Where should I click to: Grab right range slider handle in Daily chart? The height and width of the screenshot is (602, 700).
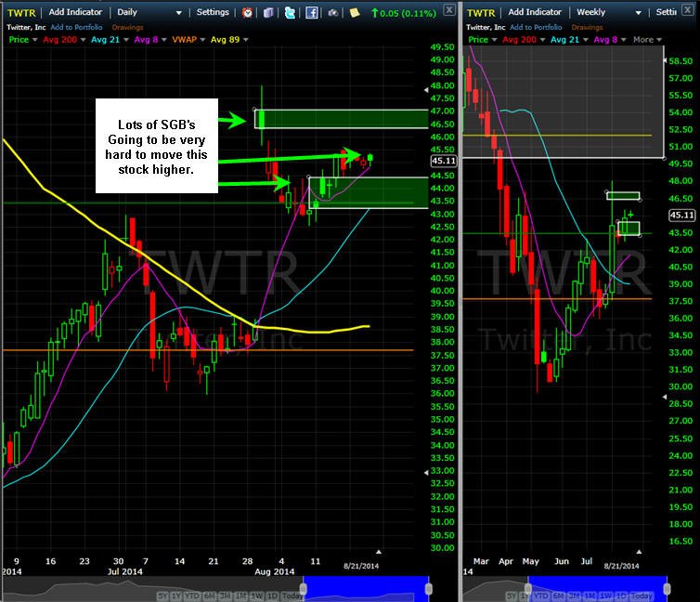[429, 589]
